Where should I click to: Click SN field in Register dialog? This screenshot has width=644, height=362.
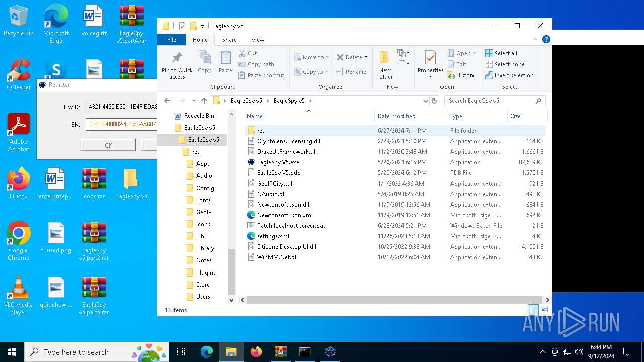coord(121,124)
